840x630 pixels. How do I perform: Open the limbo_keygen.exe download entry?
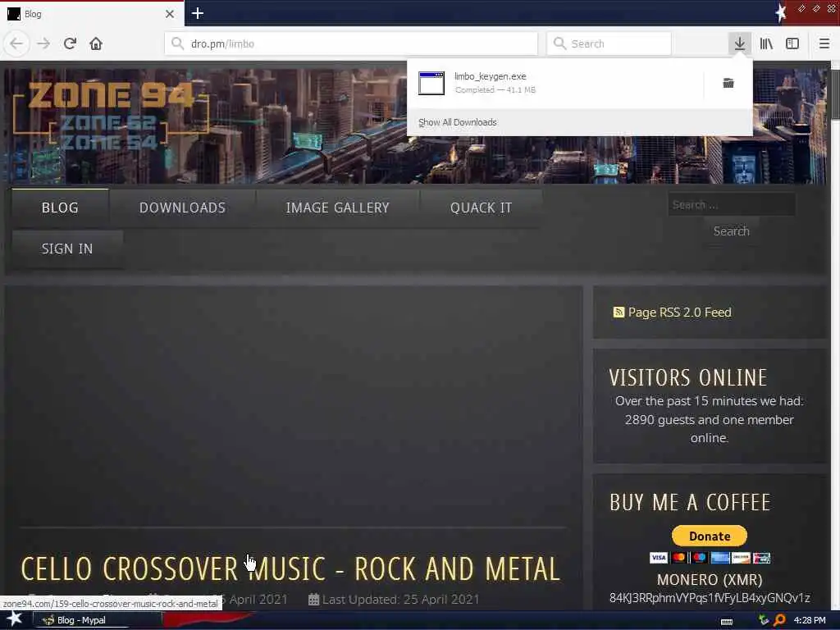(x=555, y=83)
